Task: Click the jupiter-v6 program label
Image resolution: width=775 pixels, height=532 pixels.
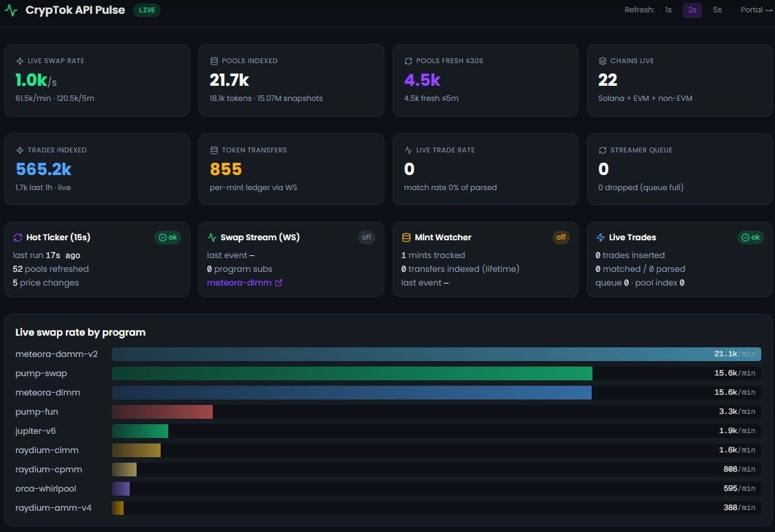Action: [x=36, y=431]
